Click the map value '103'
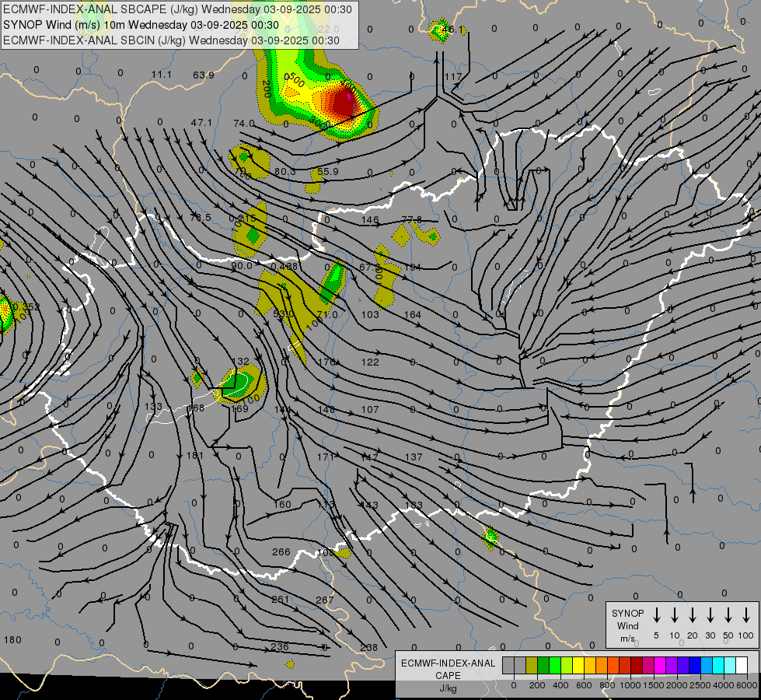 (370, 315)
